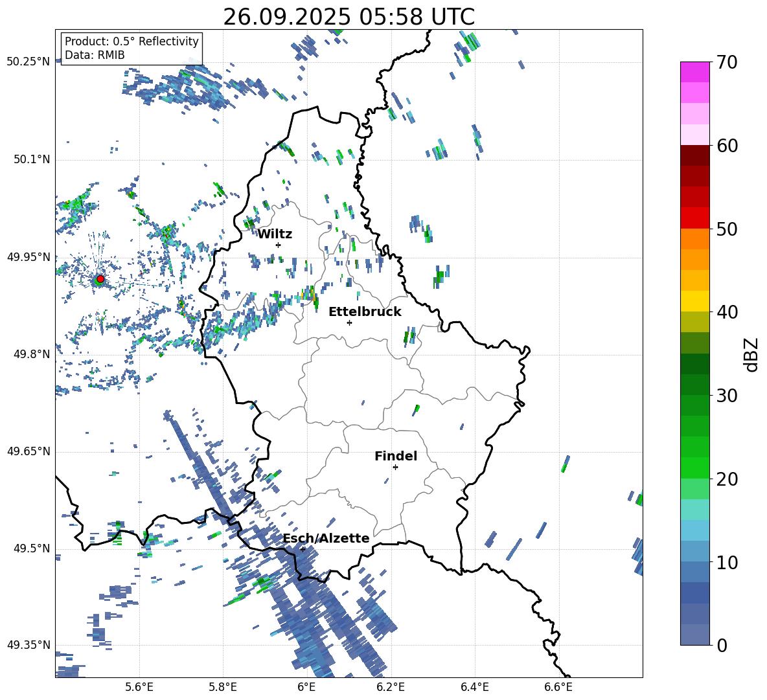Pick the yellow colorbar segment at 40
The width and height of the screenshot is (767, 700).
tap(694, 302)
